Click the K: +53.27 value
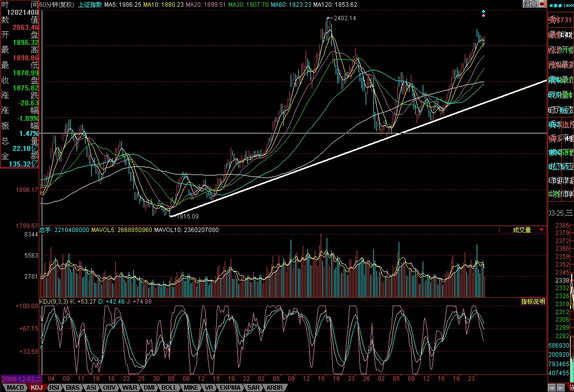Screen dimensions: 574x392 pos(83,302)
